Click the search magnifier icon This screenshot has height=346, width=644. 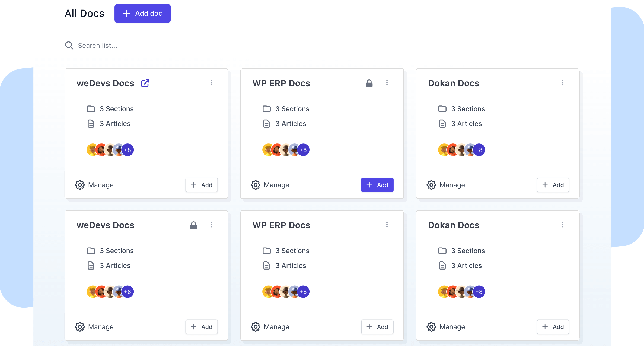tap(69, 45)
